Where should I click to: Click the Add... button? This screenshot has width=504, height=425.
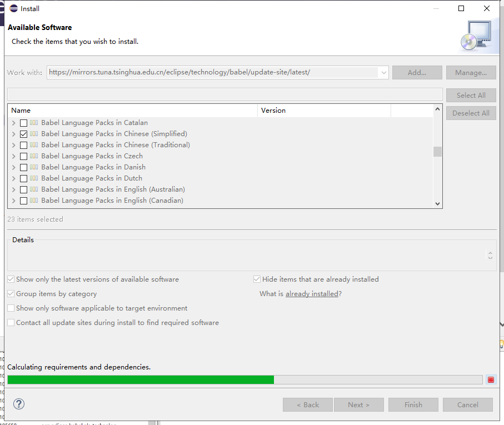(417, 73)
